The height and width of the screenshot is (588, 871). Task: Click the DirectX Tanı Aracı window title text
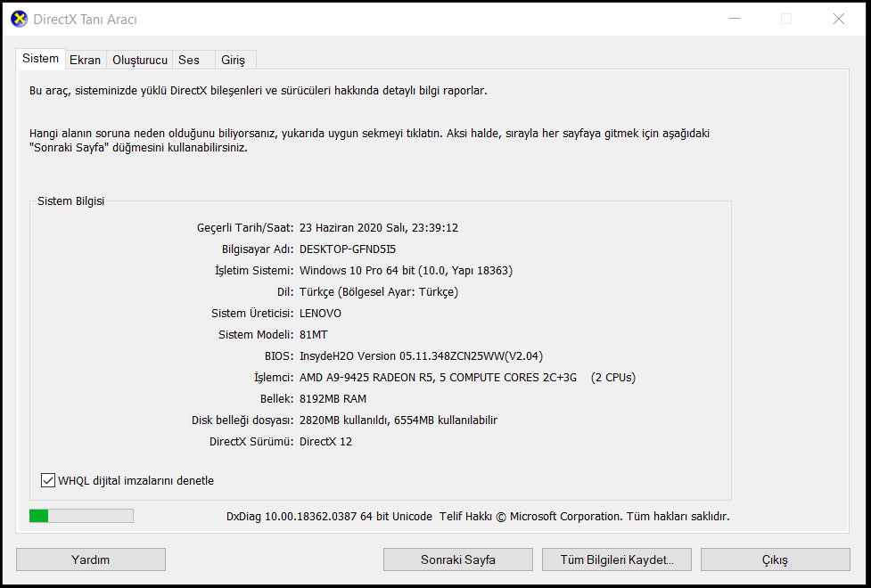click(x=85, y=19)
